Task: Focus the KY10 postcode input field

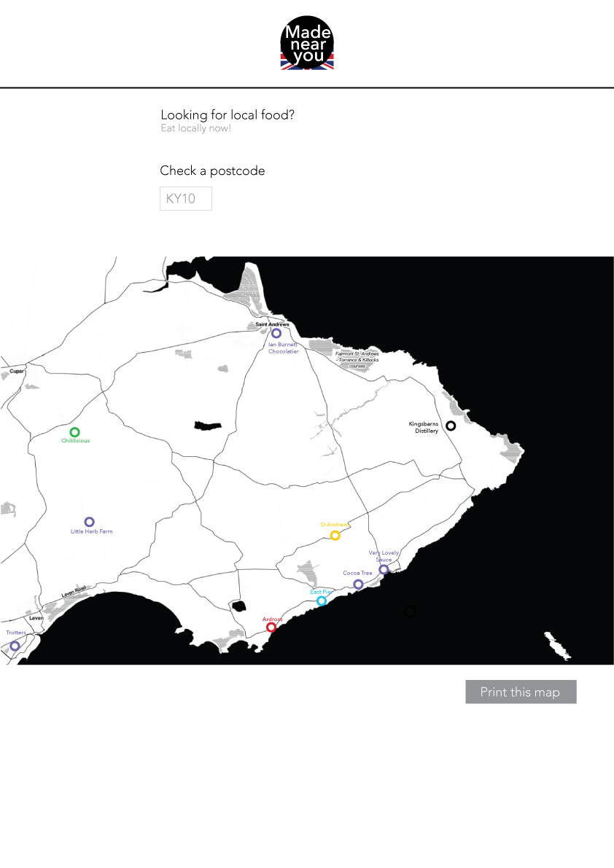Action: pyautogui.click(x=185, y=199)
